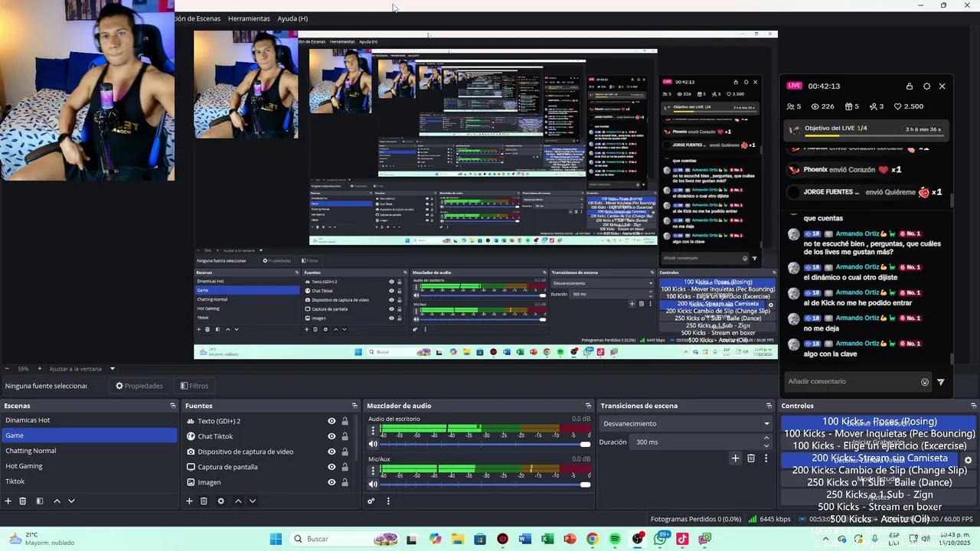Click the lock icon in TikTok live panel
The height and width of the screenshot is (551, 980).
(909, 86)
